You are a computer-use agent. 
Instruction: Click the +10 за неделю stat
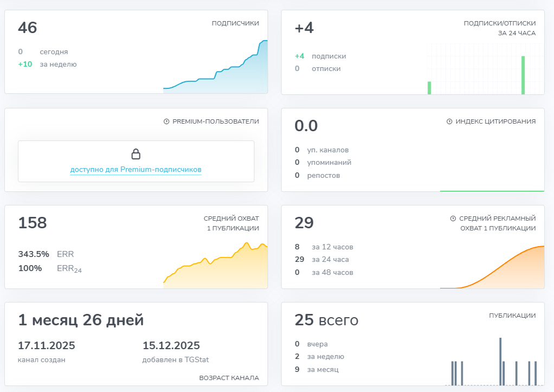pyautogui.click(x=47, y=65)
